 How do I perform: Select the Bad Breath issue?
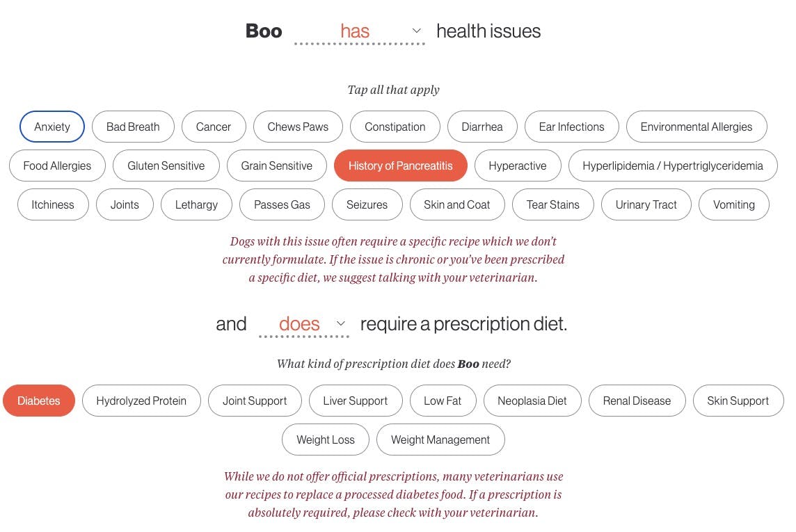click(x=133, y=127)
